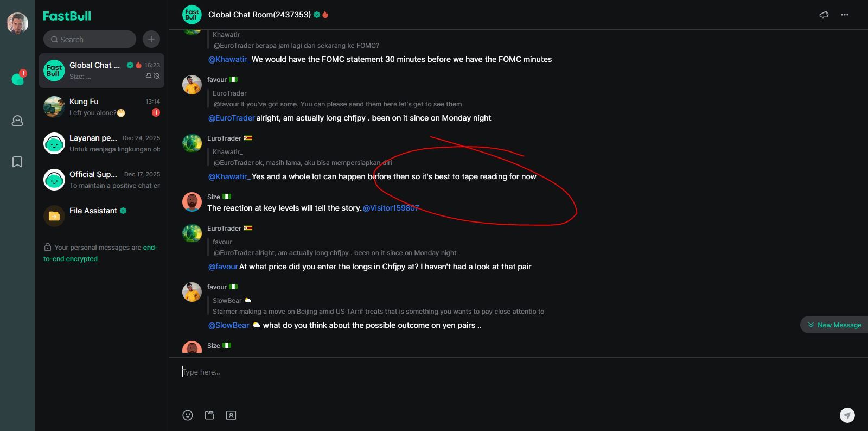Jump to new messages with New Message

[834, 325]
